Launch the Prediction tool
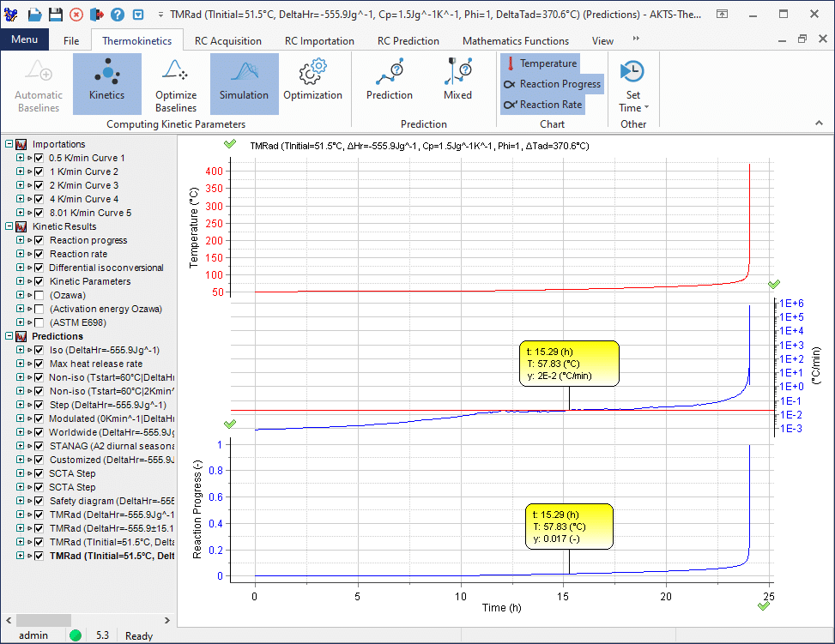 389,83
